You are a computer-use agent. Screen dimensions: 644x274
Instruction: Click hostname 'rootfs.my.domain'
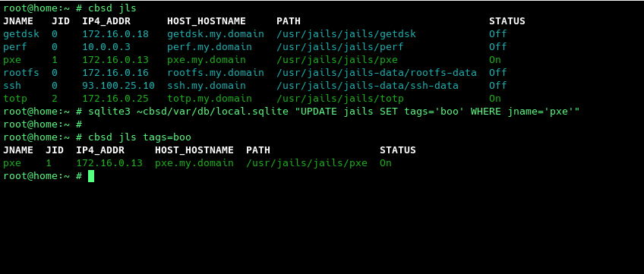(216, 73)
